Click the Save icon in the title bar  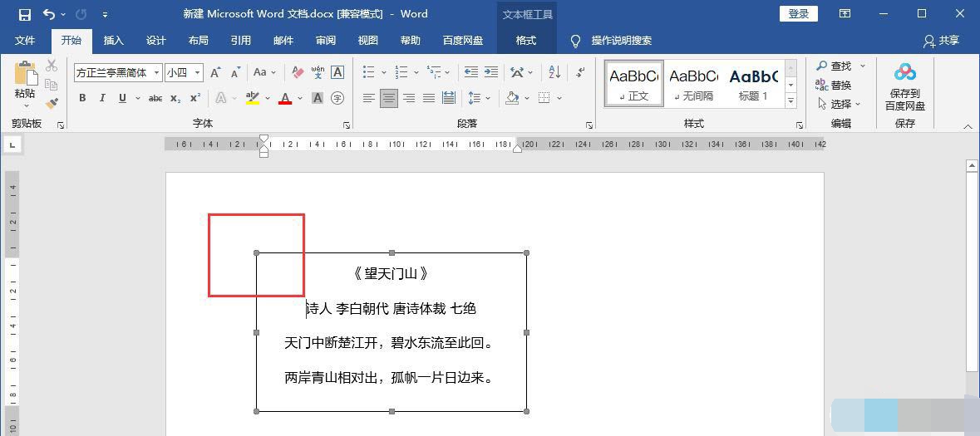tap(24, 14)
